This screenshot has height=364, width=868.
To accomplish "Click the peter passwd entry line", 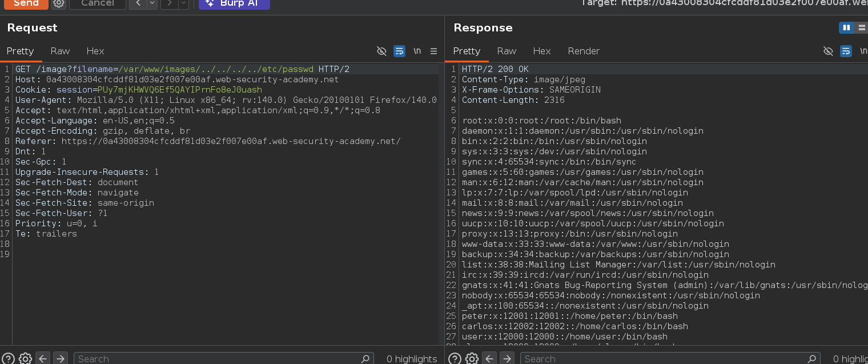I will click(570, 316).
